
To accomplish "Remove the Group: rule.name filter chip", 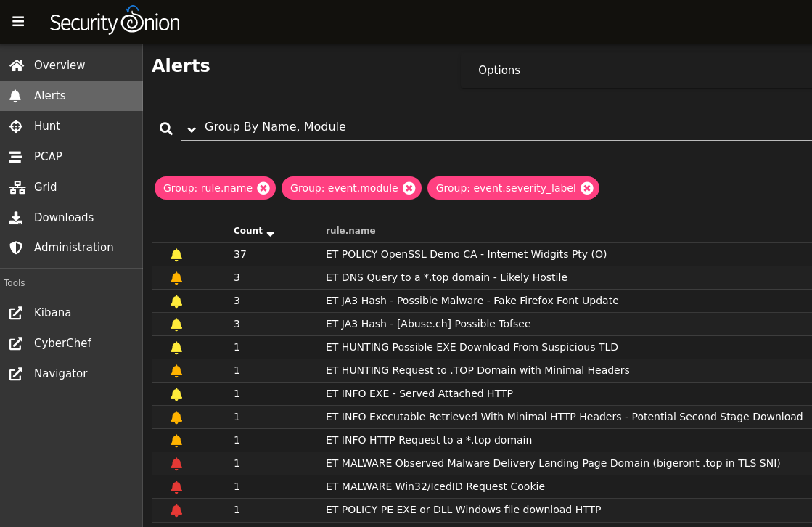I will [263, 188].
